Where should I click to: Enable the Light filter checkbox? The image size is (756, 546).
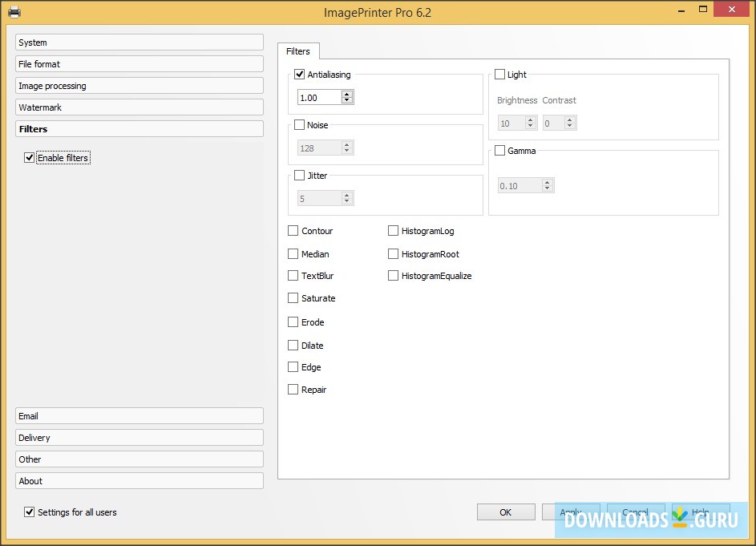click(x=500, y=75)
